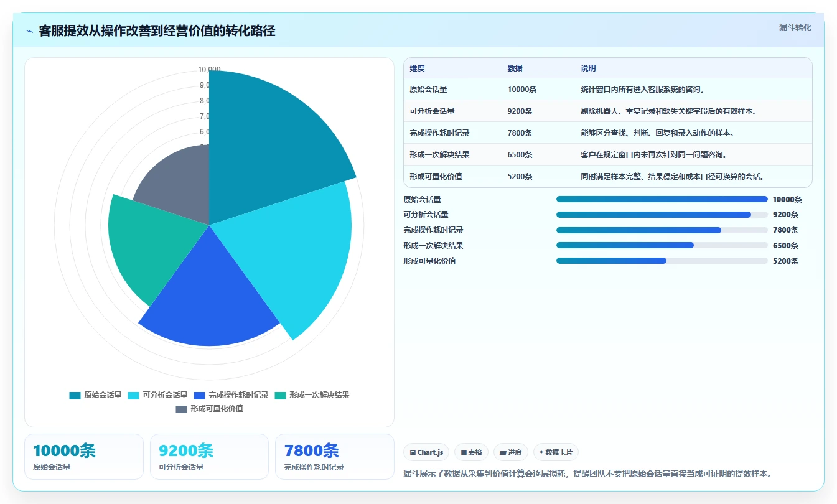Open the 9200条 可分析会话量 data card
Image resolution: width=837 pixels, height=504 pixels.
pyautogui.click(x=209, y=457)
